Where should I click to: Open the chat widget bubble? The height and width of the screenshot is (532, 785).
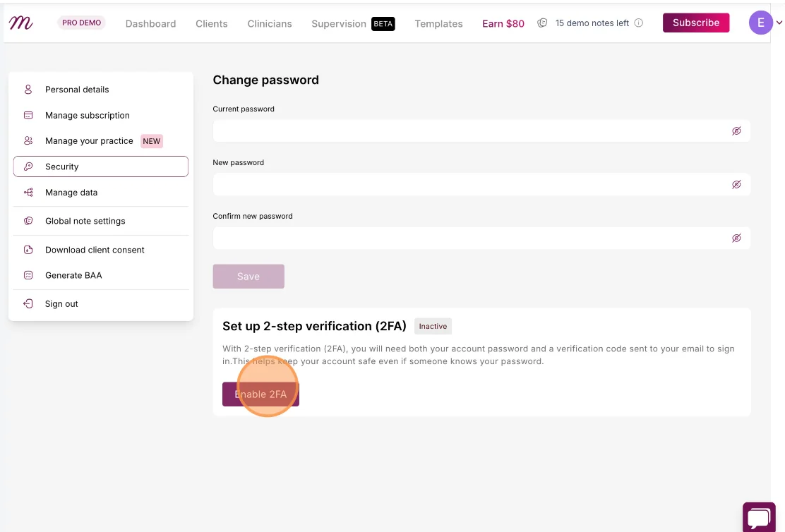759,517
